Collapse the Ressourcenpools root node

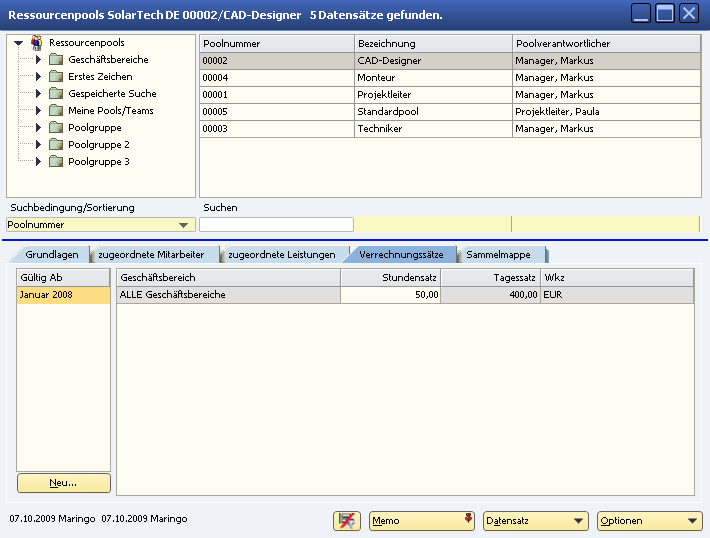pyautogui.click(x=19, y=43)
